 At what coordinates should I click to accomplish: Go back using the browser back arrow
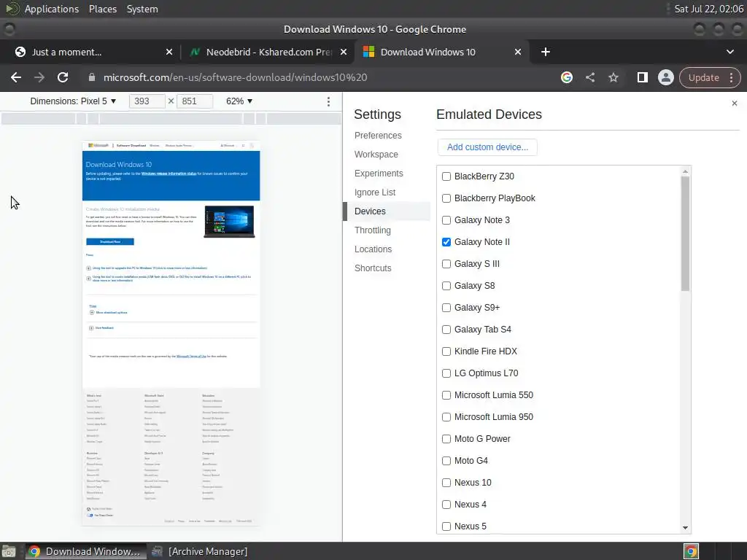(x=16, y=77)
